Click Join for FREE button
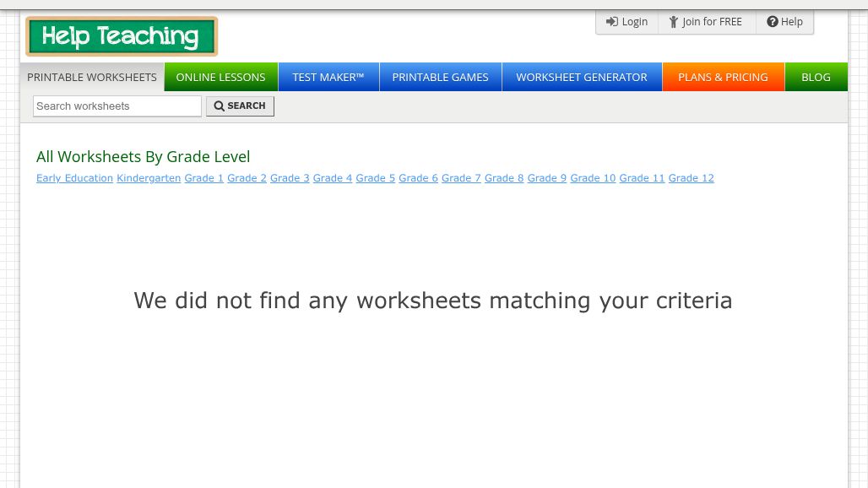 click(706, 22)
